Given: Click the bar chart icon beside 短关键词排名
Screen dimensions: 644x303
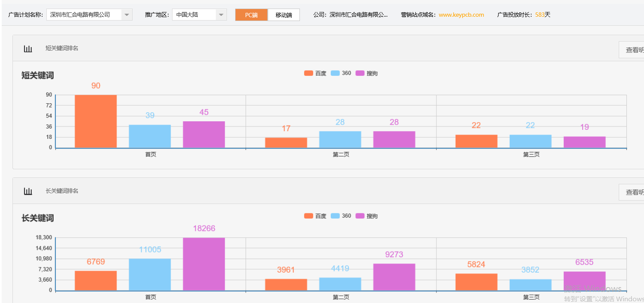Looking at the screenshot, I should [28, 49].
